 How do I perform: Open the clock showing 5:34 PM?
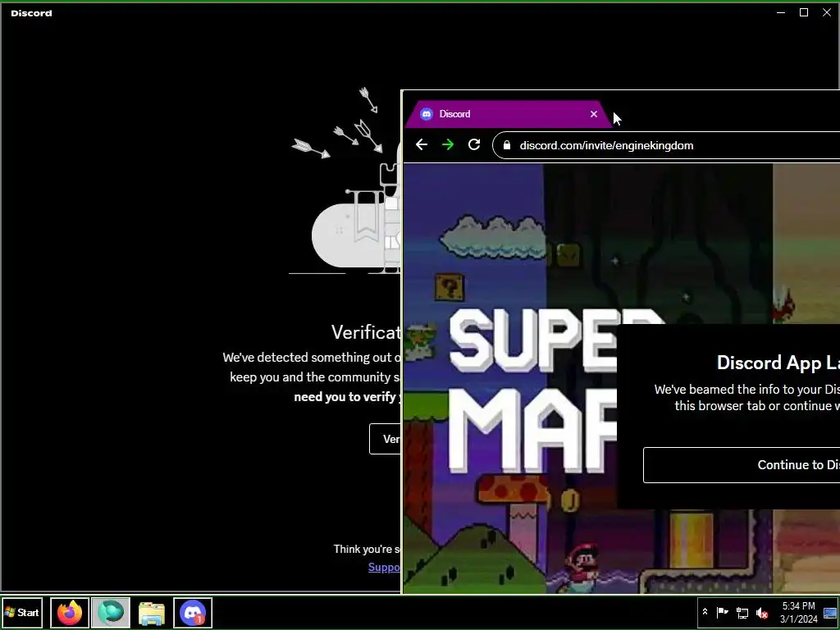(799, 612)
